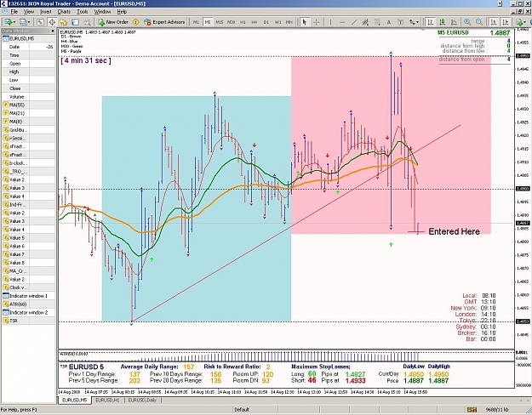532x415 pixels.
Task: Click 'Default' profile in status bar
Action: pos(242,410)
